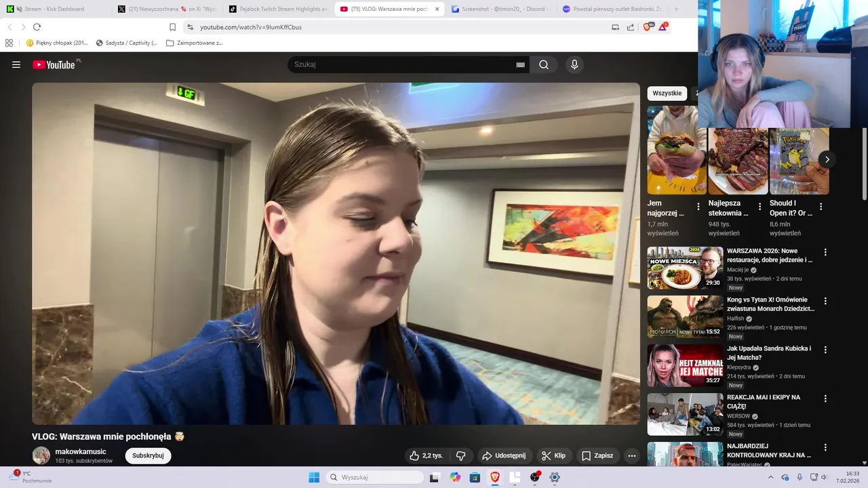Open 'Kong vs Tytan X' video thumbnail
This screenshot has height=488, width=868.
[x=685, y=317]
